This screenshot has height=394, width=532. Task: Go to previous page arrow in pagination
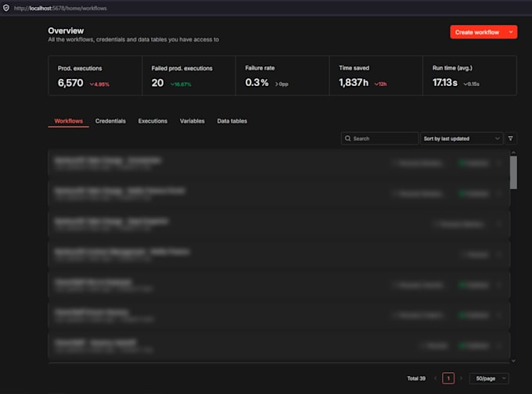[x=436, y=378]
